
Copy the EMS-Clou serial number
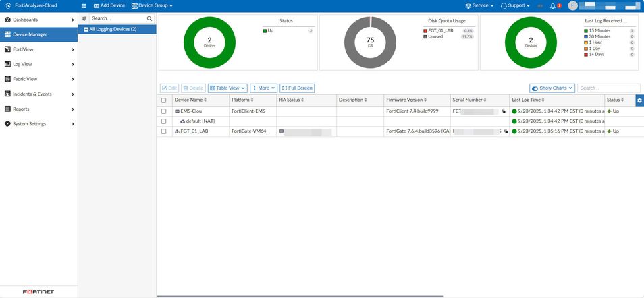pos(504,111)
